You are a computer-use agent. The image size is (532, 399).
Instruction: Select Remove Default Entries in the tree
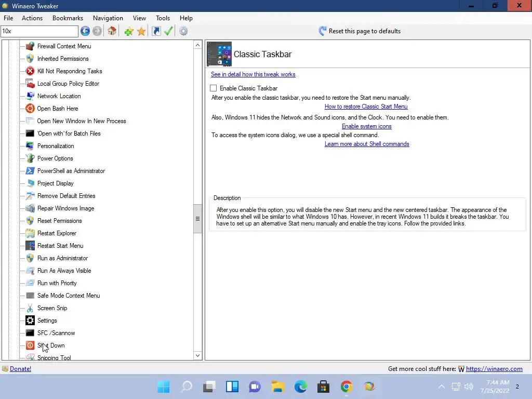pos(66,196)
